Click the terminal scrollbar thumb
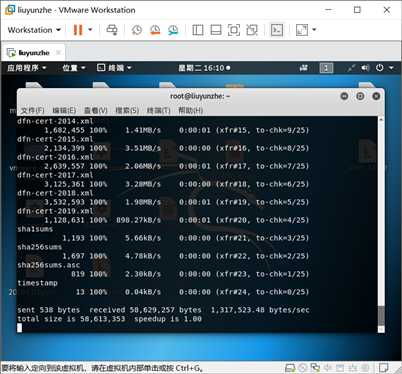The width and height of the screenshot is (402, 374). point(381,315)
